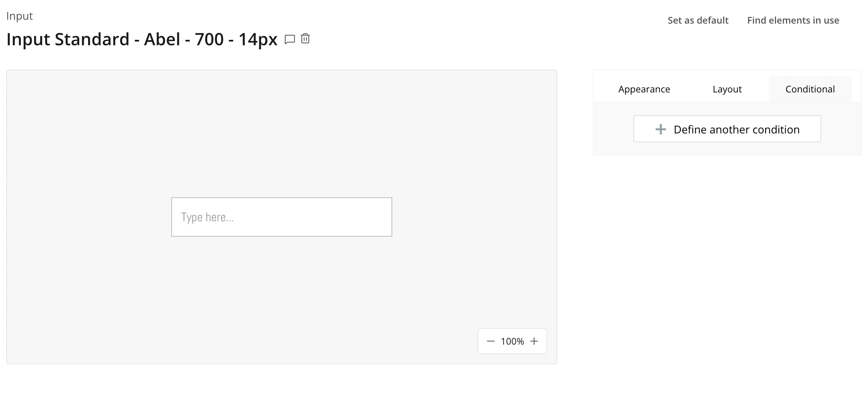
Task: Select the Conditional tab
Action: 810,89
